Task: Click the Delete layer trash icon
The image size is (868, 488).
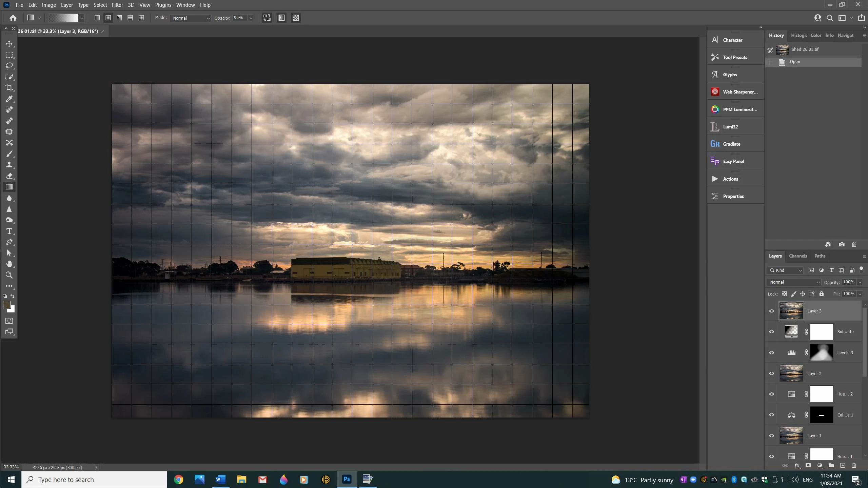Action: tap(854, 466)
